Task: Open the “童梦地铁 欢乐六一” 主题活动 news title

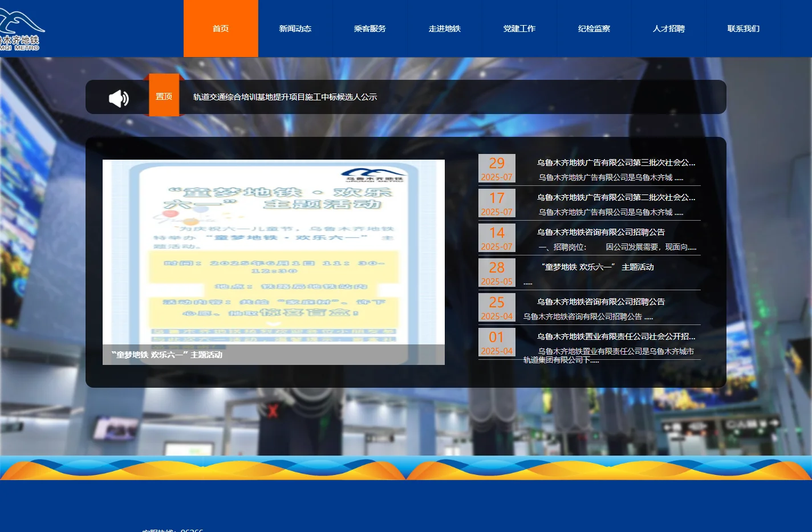Action: tap(597, 267)
